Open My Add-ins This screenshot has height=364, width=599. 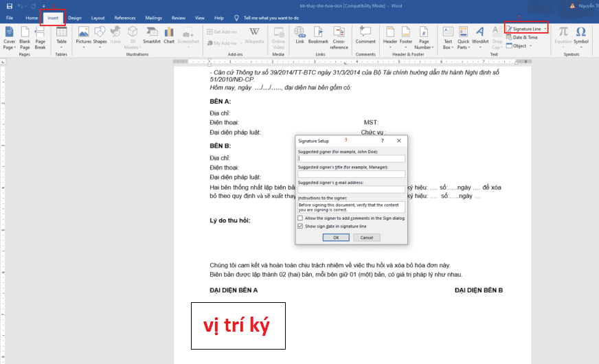click(224, 43)
